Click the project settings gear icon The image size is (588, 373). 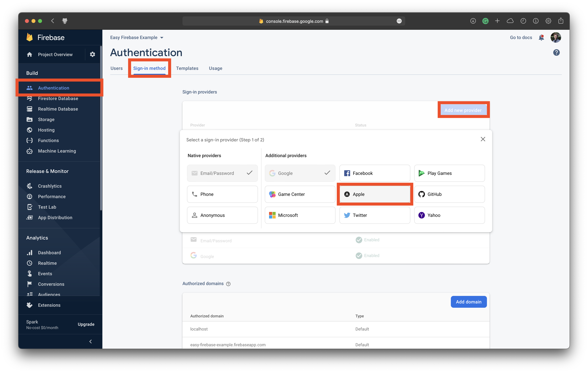(92, 54)
